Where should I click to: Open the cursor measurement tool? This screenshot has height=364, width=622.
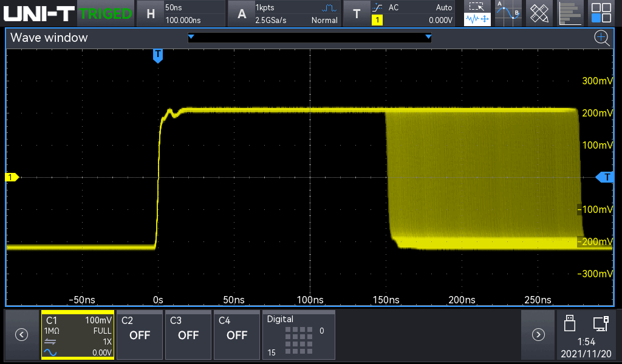(x=508, y=13)
